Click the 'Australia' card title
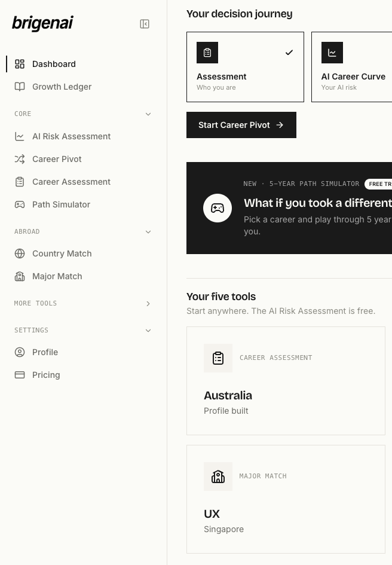The width and height of the screenshot is (392, 565). [228, 395]
